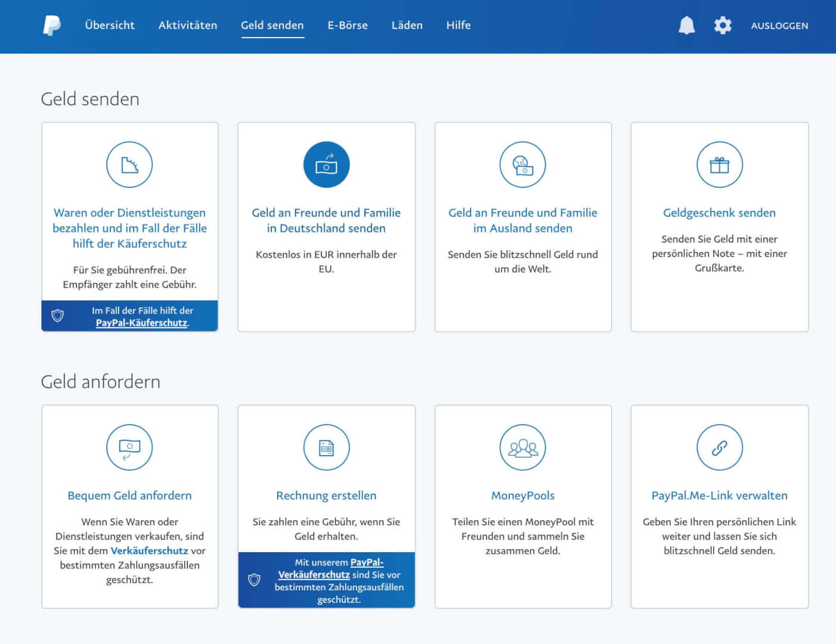This screenshot has width=836, height=644.
Task: Open Geld an Freunde im Ausland senden
Action: (523, 220)
